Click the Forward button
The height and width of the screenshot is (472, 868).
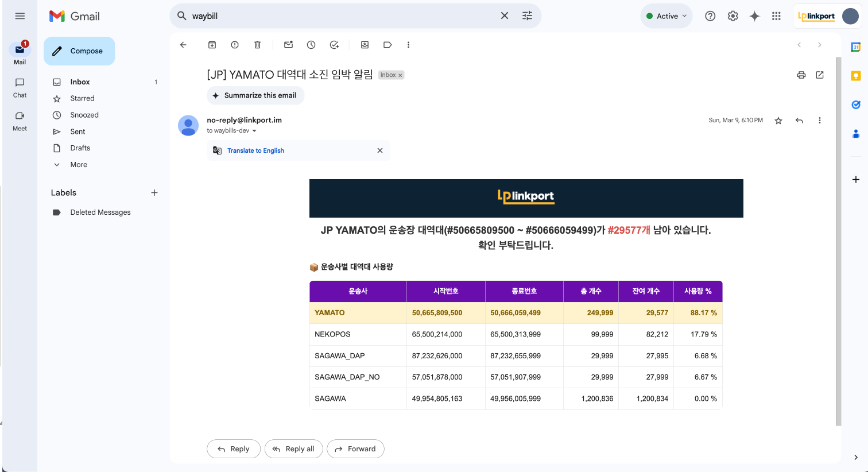[x=355, y=449]
